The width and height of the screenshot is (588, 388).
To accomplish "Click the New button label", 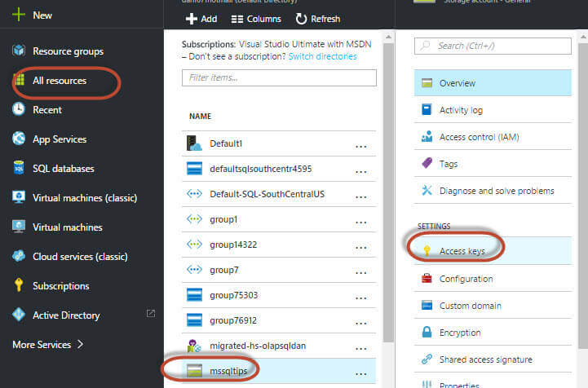I will [42, 15].
